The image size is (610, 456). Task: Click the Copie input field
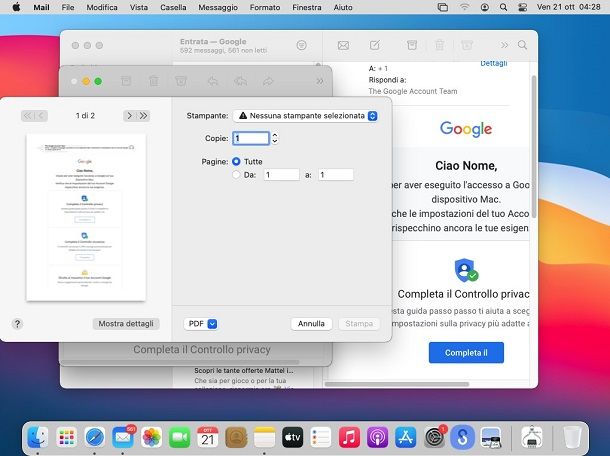click(x=251, y=138)
